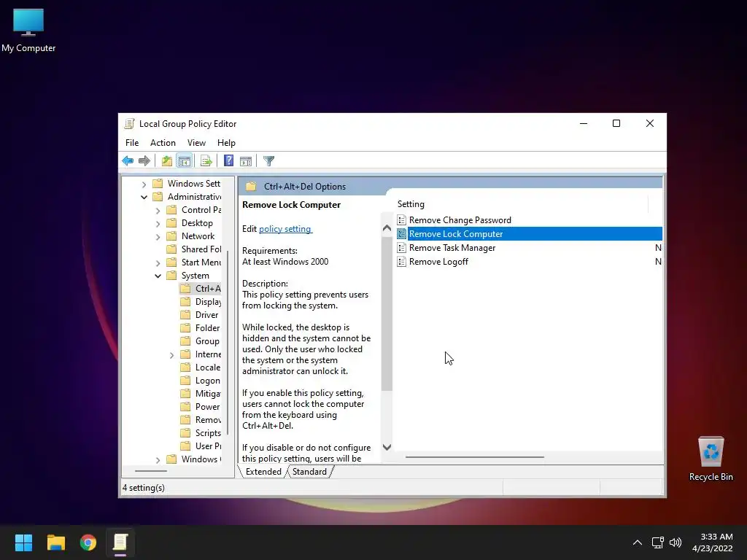
Task: Select Remove Logoff setting
Action: pyautogui.click(x=438, y=262)
